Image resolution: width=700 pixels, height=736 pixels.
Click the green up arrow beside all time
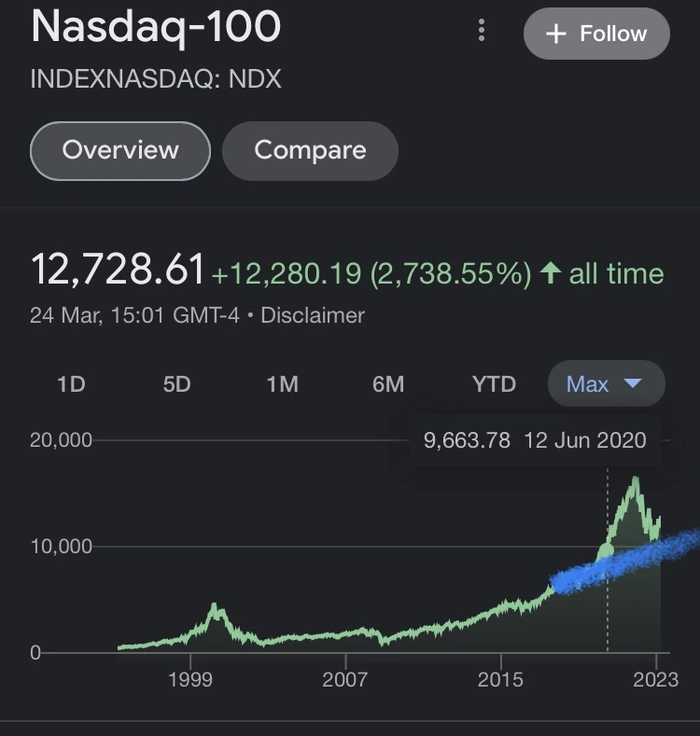[x=551, y=273]
